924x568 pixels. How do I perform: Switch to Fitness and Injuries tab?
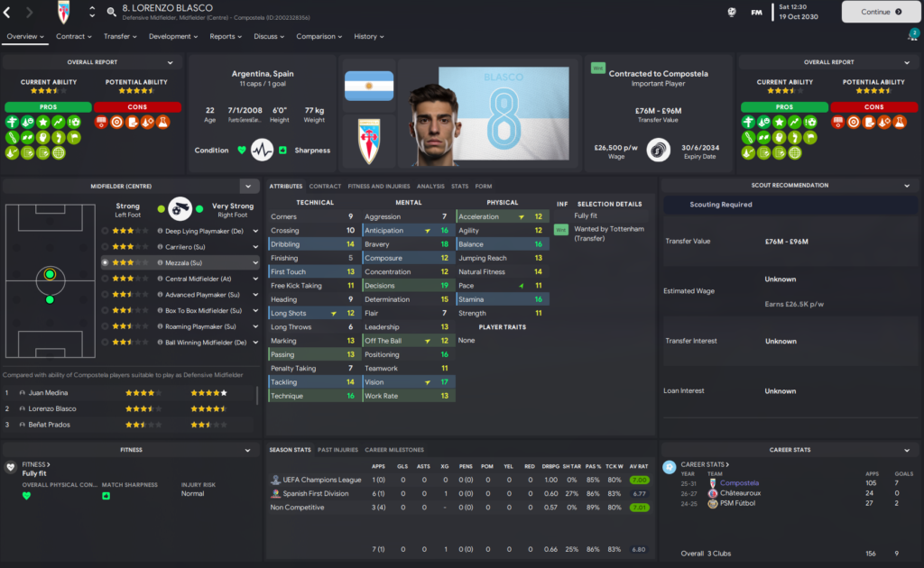point(378,186)
